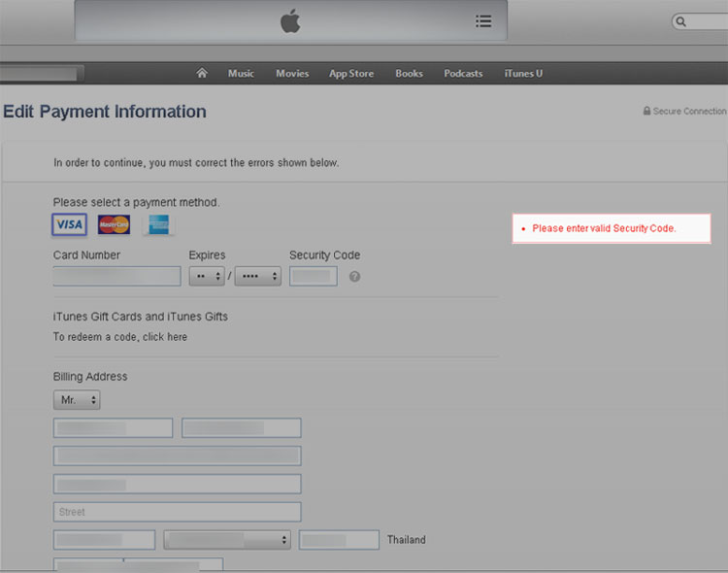Image resolution: width=728 pixels, height=573 pixels.
Task: Click the city field left of province dropdown
Action: click(105, 540)
